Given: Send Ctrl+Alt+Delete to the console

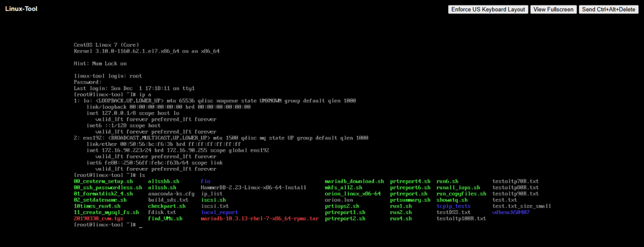Looking at the screenshot, I should click(608, 10).
